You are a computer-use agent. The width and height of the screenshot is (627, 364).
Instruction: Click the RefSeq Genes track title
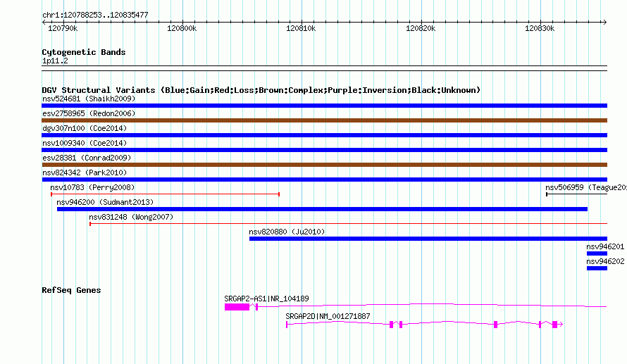pos(71,290)
